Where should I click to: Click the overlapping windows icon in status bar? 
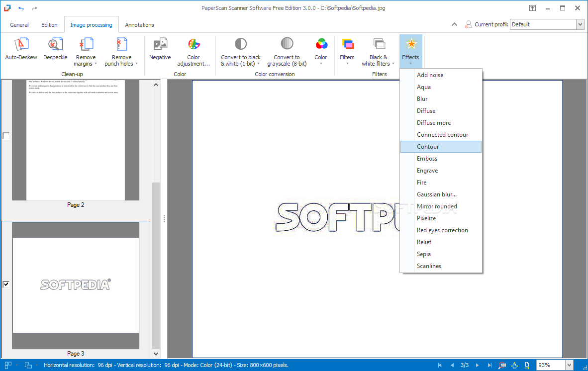28,365
